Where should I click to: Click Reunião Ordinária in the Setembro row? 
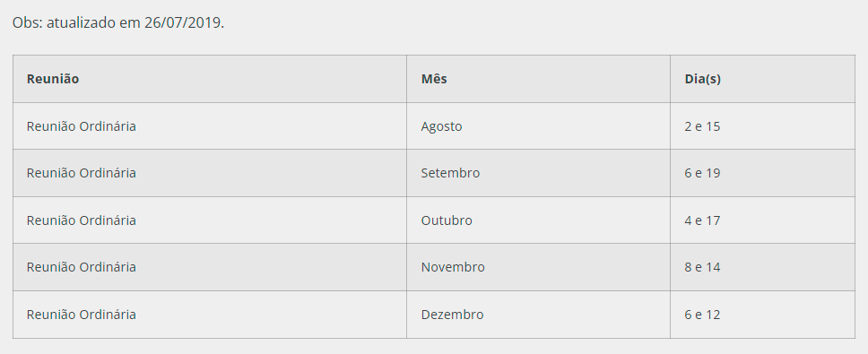[82, 173]
